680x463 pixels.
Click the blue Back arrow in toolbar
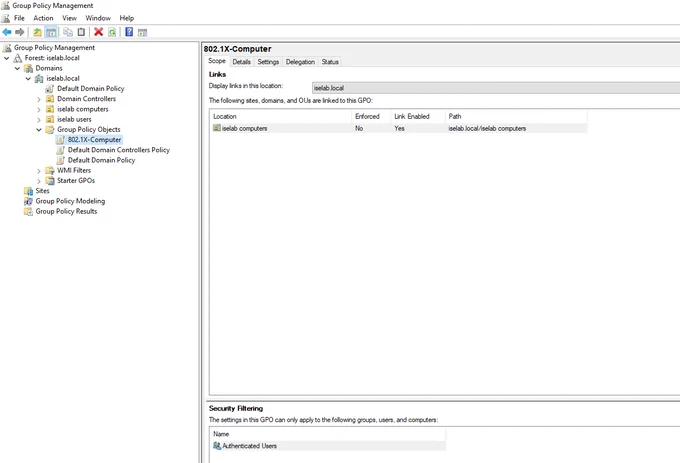click(7, 32)
